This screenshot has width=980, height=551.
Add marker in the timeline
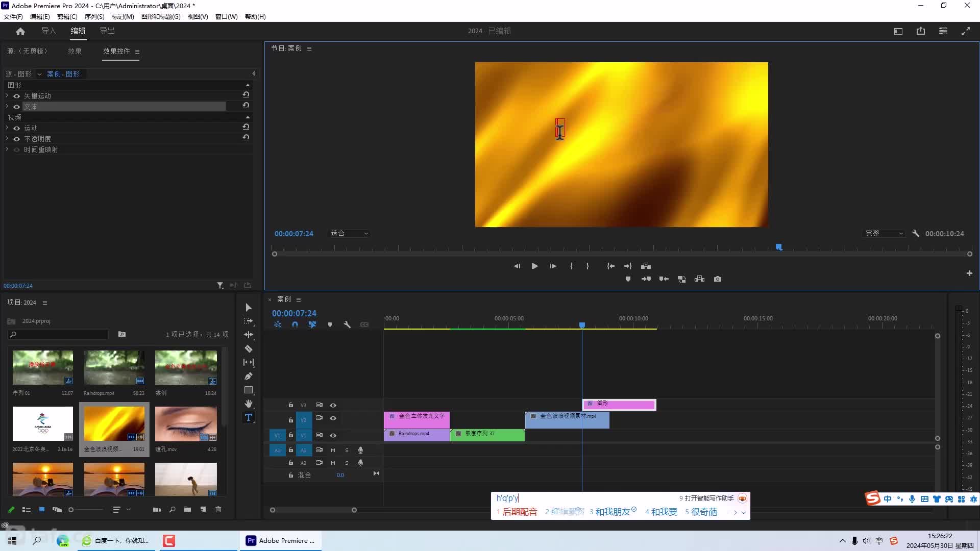click(x=330, y=324)
